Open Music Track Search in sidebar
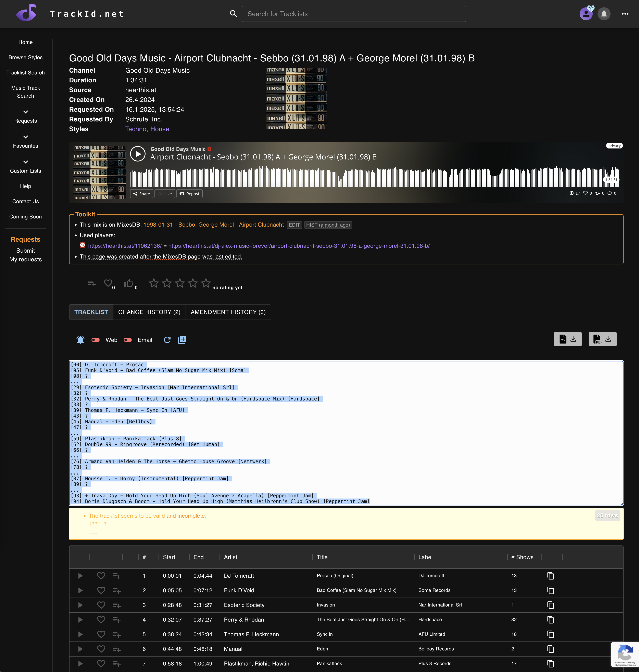Screen dimensions: 639x672 coord(26,92)
